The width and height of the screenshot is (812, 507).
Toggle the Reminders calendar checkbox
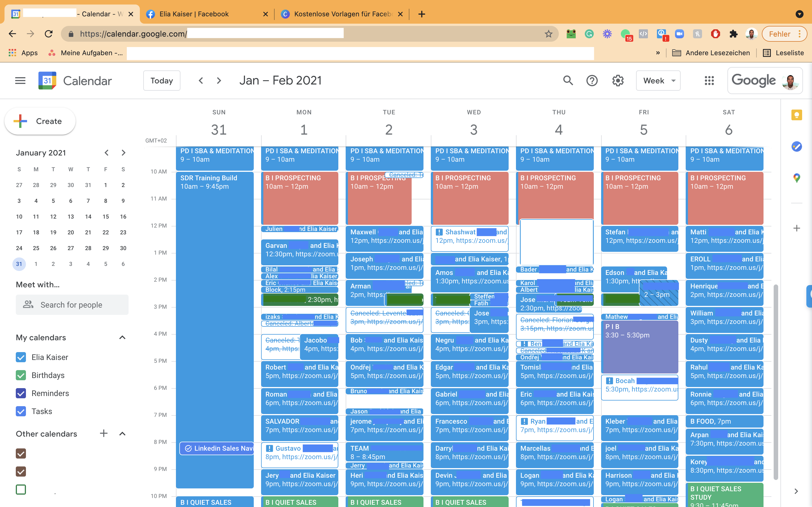point(21,393)
